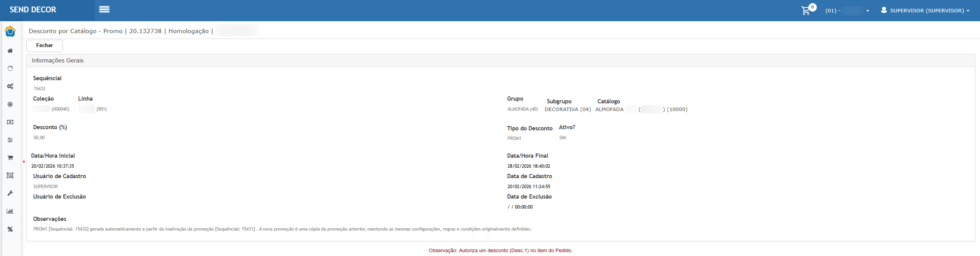Screen dimensions: 980x256
Task: Click the Data/Hora Inicial date value
Action: 53,166
